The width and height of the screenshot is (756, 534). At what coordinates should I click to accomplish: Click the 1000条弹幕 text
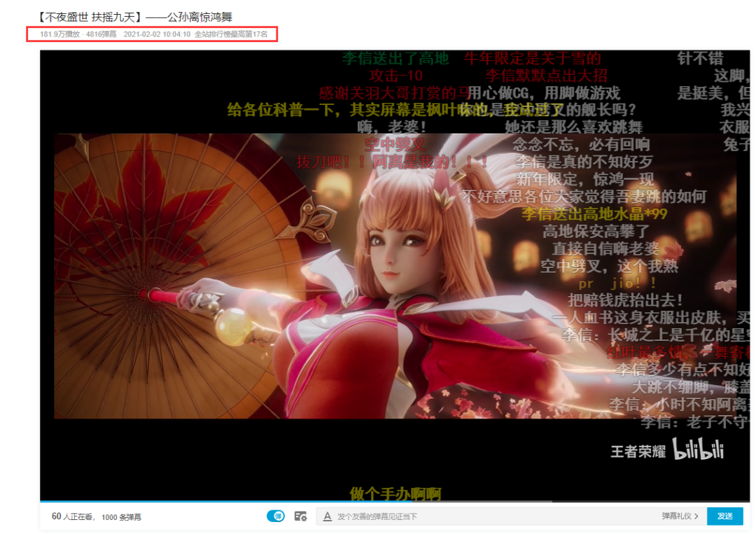point(122,517)
